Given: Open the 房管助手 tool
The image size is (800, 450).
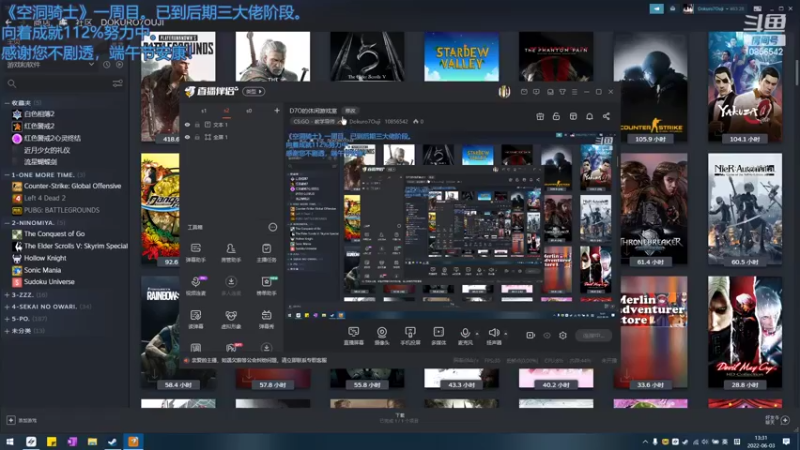Looking at the screenshot, I should pyautogui.click(x=231, y=253).
